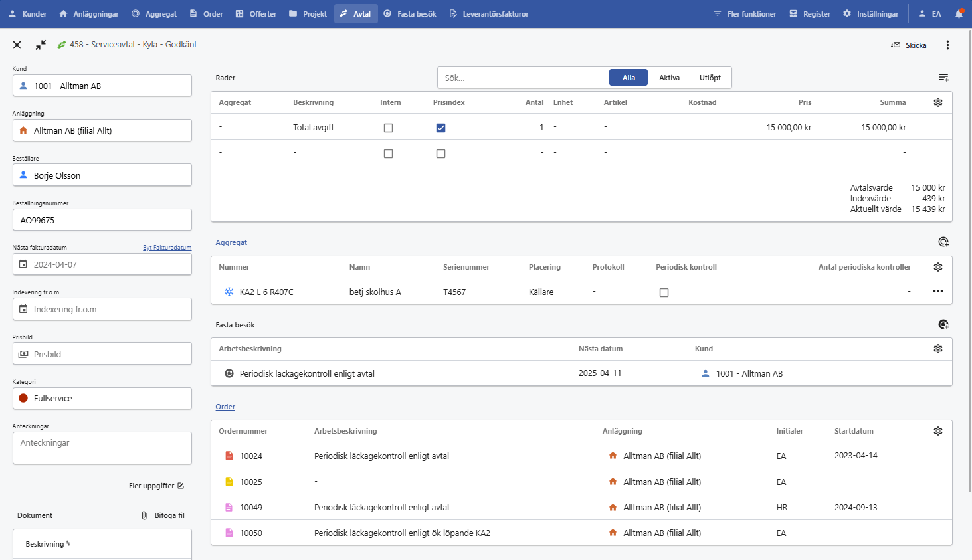Image resolution: width=972 pixels, height=560 pixels.
Task: Open Order table column settings gear
Action: [938, 431]
